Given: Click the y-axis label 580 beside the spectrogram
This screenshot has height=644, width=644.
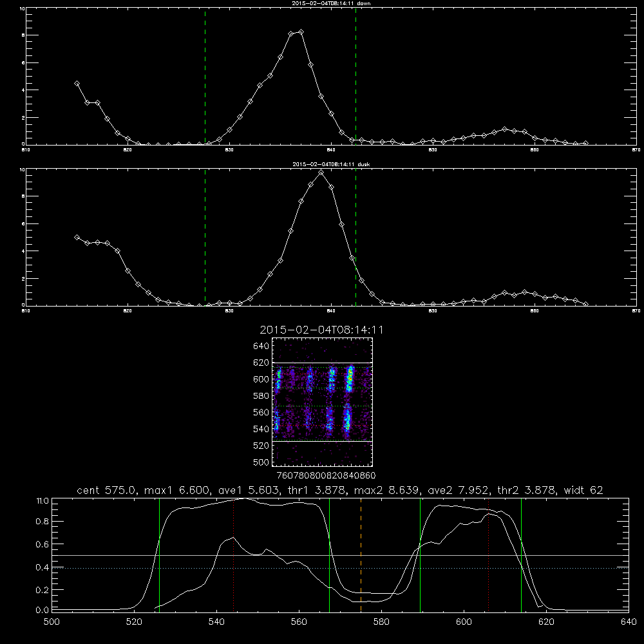Looking at the screenshot, I should point(261,396).
